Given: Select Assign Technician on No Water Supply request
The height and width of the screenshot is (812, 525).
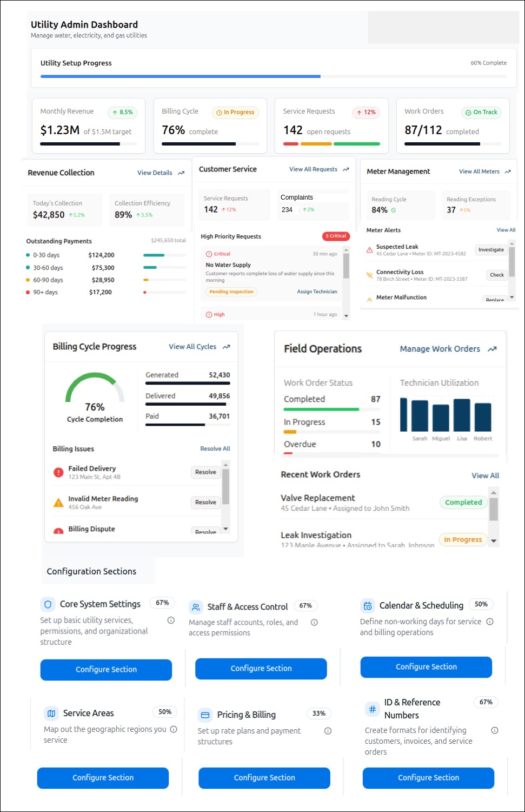Looking at the screenshot, I should pyautogui.click(x=317, y=292).
